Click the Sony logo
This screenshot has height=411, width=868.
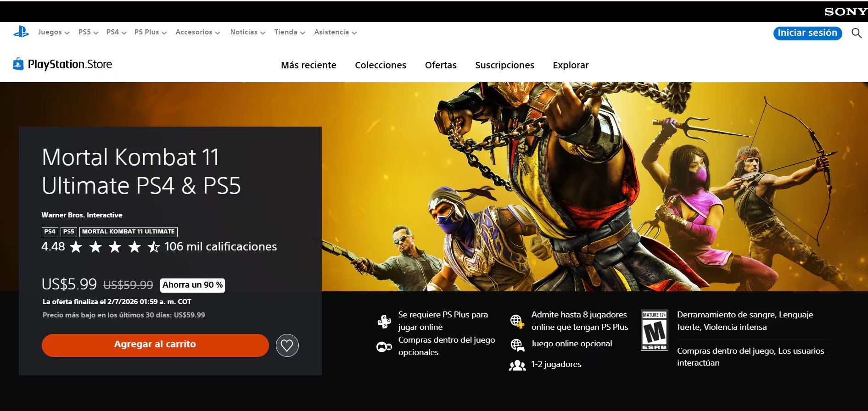click(846, 12)
